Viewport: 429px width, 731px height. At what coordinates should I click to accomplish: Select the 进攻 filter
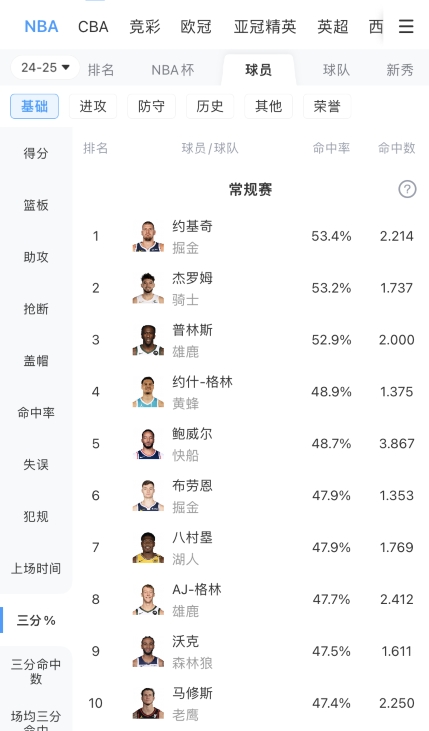93,106
